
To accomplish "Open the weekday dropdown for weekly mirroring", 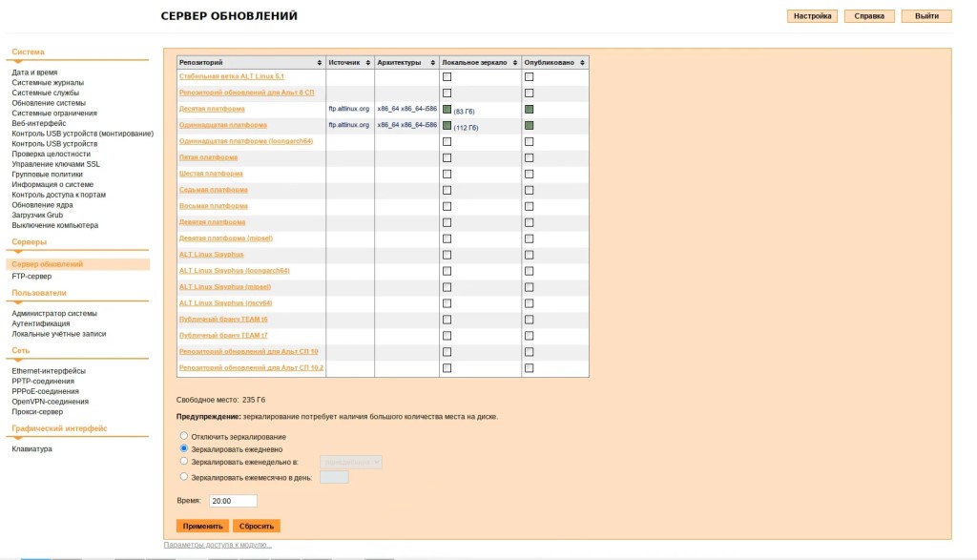I will click(x=351, y=462).
